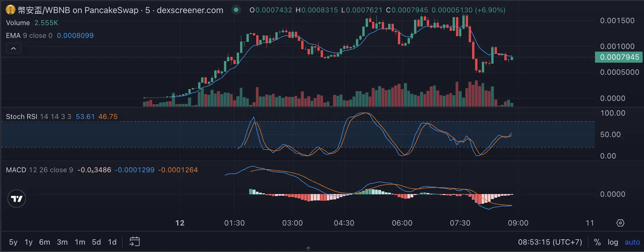This screenshot has width=644, height=252.
Task: Click current price label 0.0007945
Action: tap(619, 57)
